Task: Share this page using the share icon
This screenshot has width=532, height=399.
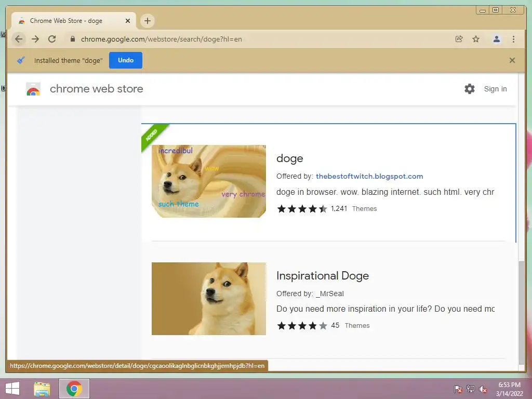Action: (459, 39)
